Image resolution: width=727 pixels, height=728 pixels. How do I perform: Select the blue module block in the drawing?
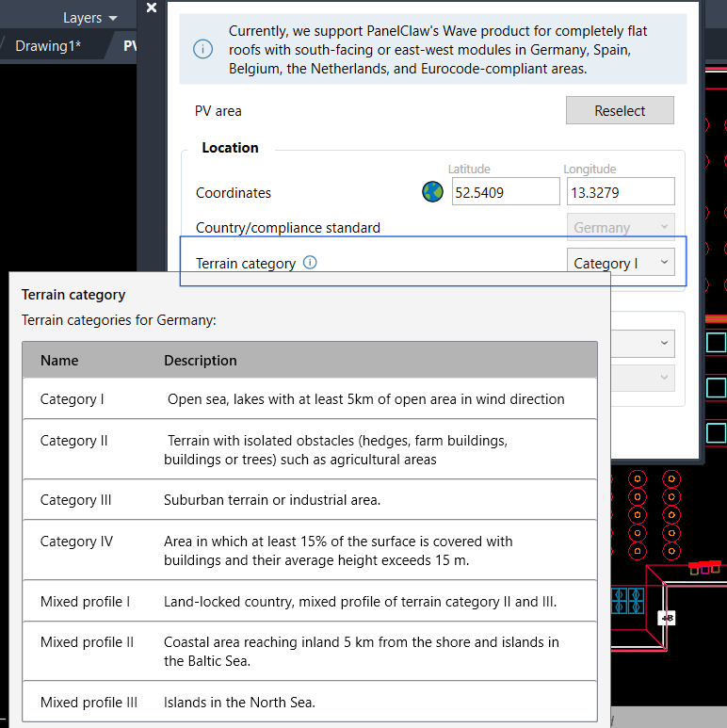tap(625, 598)
